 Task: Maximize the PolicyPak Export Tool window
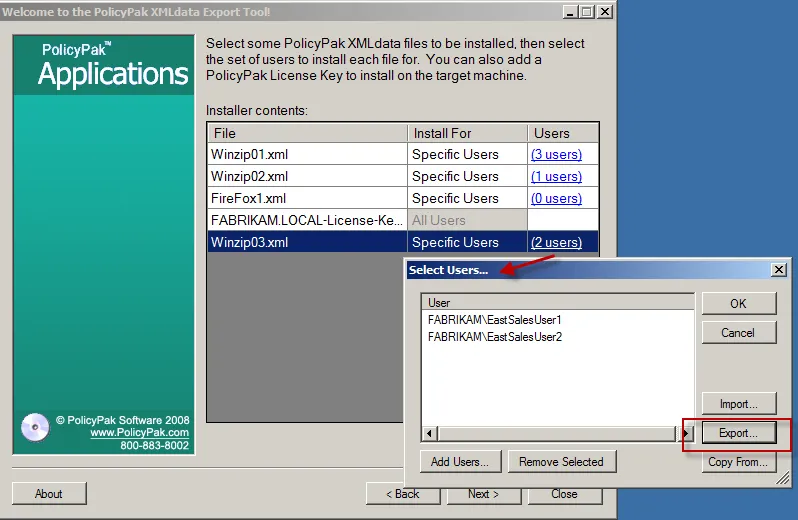(587, 12)
